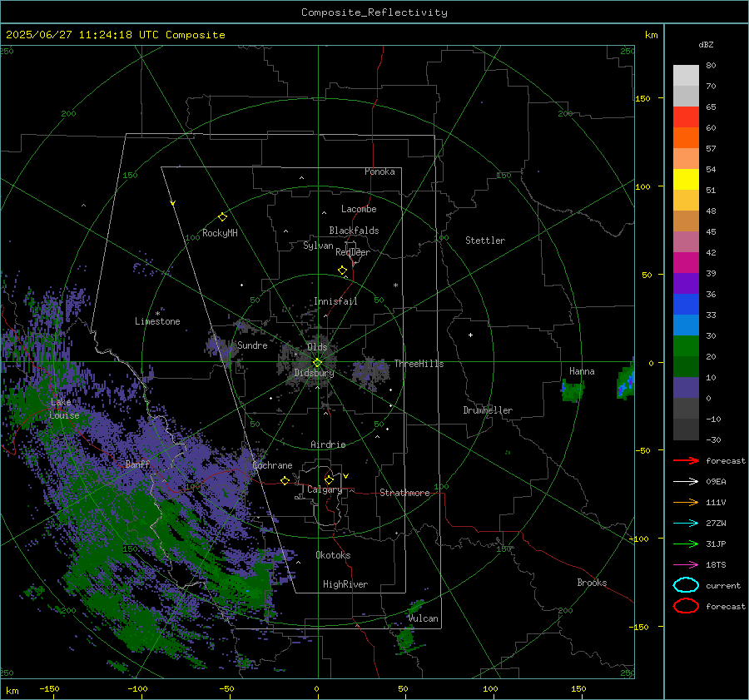Screen dimensions: 749x700
Task: Click the Calgary city label
Action: click(x=325, y=489)
